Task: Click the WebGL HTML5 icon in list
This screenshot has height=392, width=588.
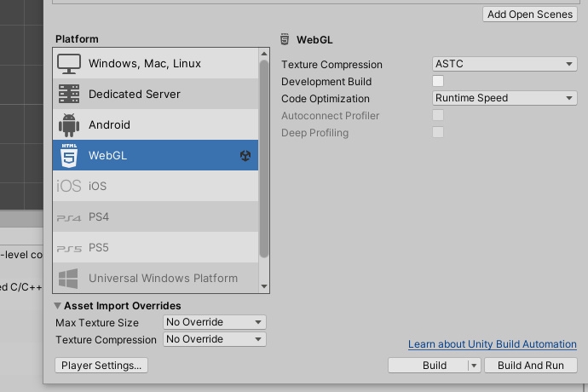Action: coord(69,156)
